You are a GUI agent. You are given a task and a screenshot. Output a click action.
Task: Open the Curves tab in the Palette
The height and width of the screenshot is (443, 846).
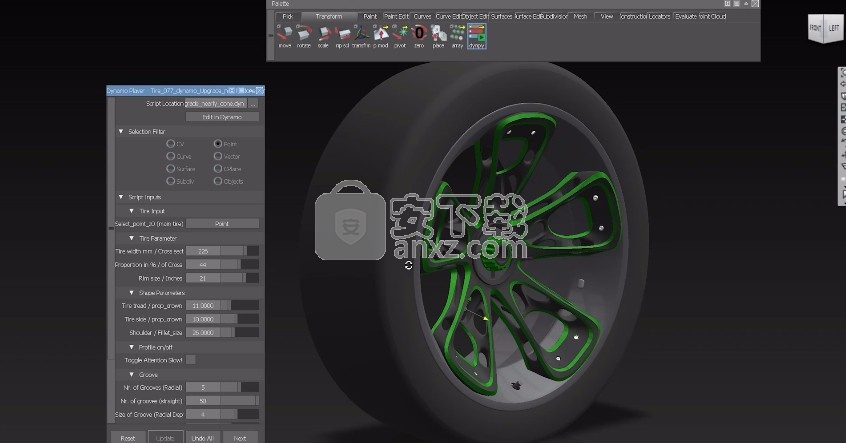click(x=422, y=16)
